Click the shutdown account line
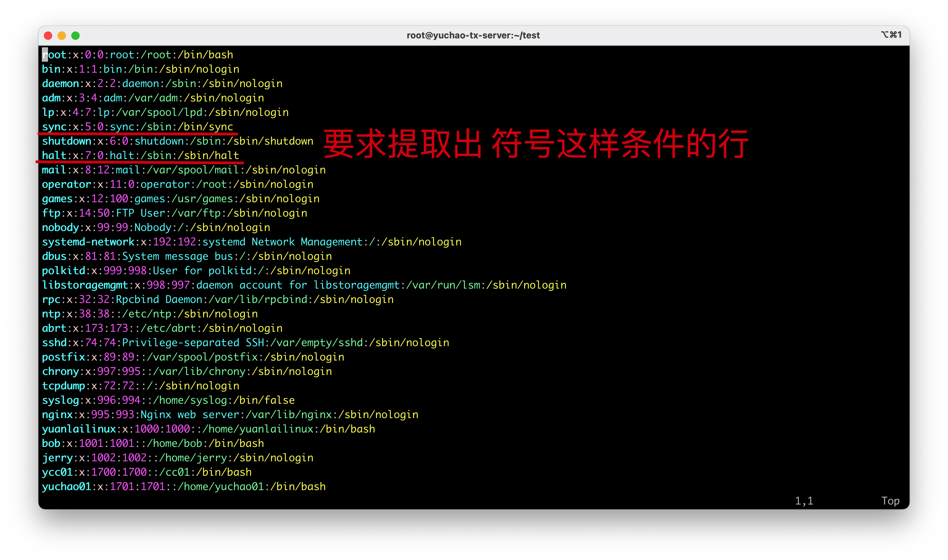This screenshot has width=948, height=560. (x=177, y=141)
